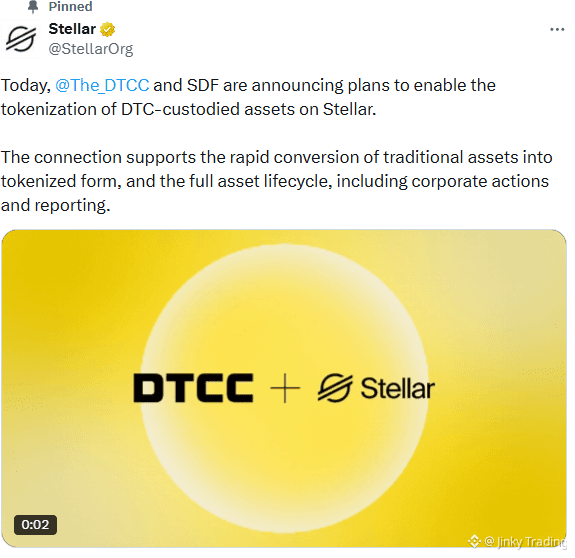This screenshot has width=575, height=558.
Task: Click the plus sign between the two logos
Action: pyautogui.click(x=285, y=388)
